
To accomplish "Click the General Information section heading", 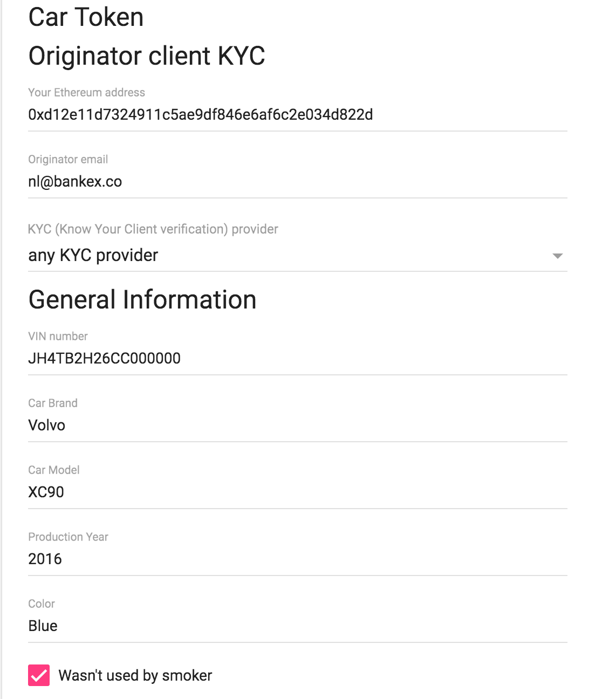I will tap(142, 300).
